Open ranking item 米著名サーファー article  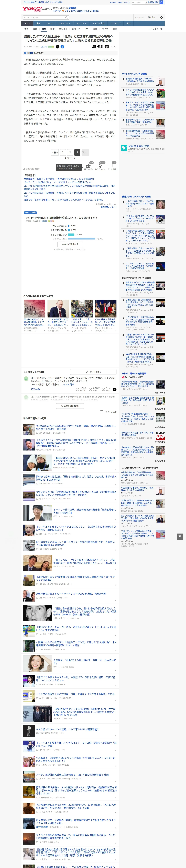tap(139, 121)
